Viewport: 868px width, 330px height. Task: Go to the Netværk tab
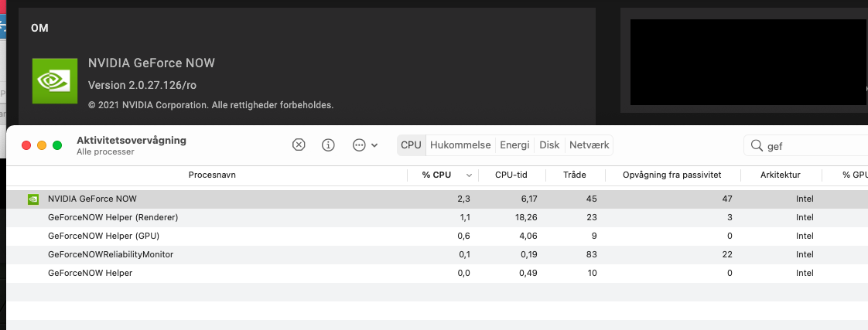[589, 145]
